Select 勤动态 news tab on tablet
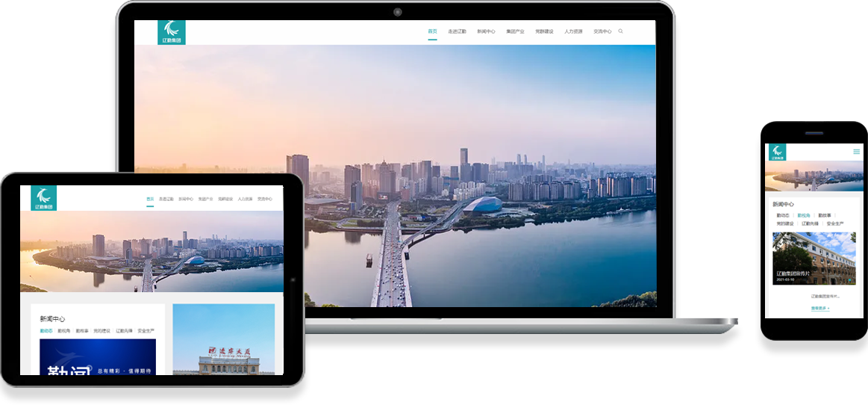868x405 pixels. [x=46, y=330]
